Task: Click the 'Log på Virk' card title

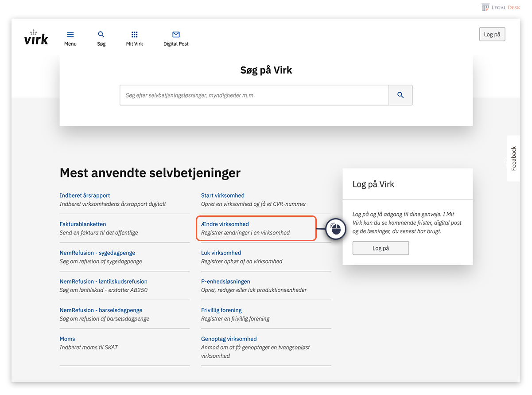Action: pyautogui.click(x=373, y=184)
